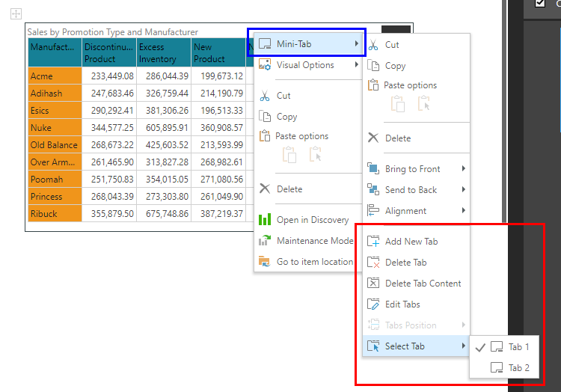Switch to Tab 2 in the Select Tab list
The image size is (561, 392).
pos(518,368)
